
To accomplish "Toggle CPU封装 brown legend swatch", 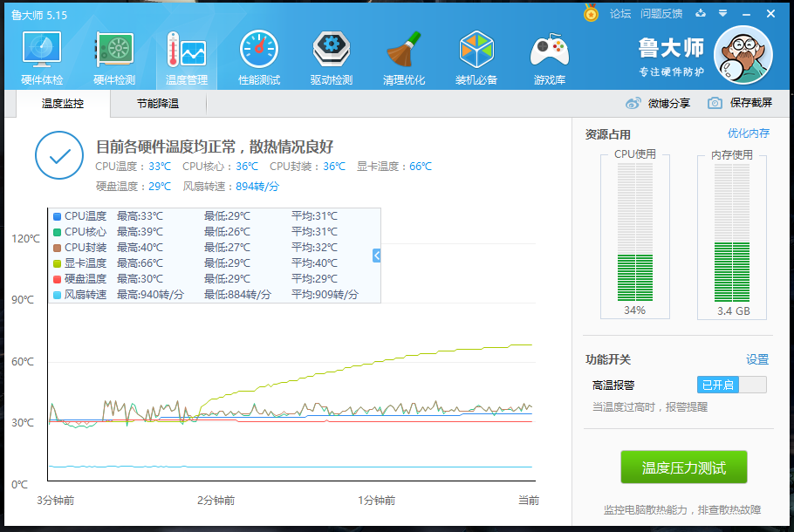I will coord(58,248).
